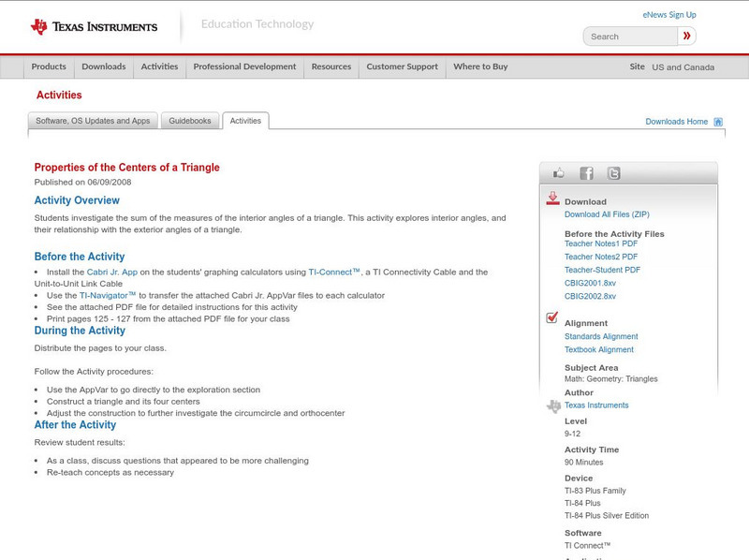Click Published on 06/09/2008 text
The width and height of the screenshot is (749, 560).
click(x=82, y=182)
